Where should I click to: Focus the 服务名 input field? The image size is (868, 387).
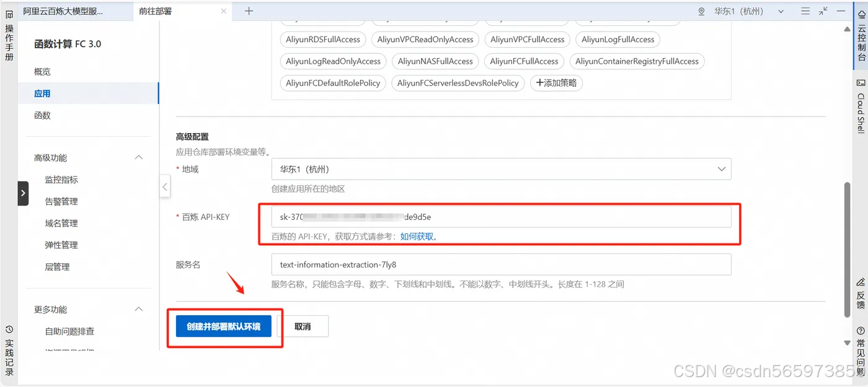pos(501,264)
